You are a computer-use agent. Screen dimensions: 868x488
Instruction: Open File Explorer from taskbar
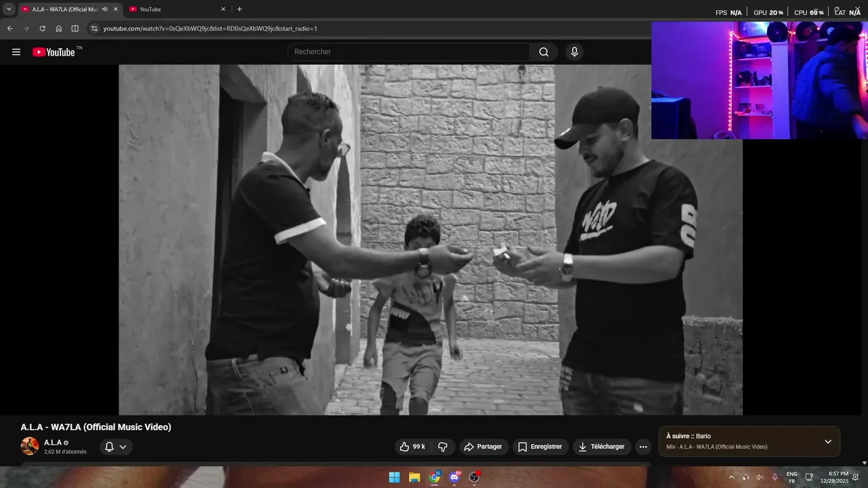click(x=414, y=477)
